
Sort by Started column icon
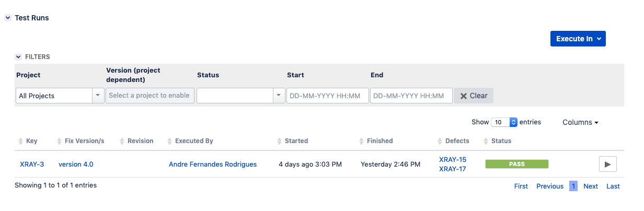280,141
